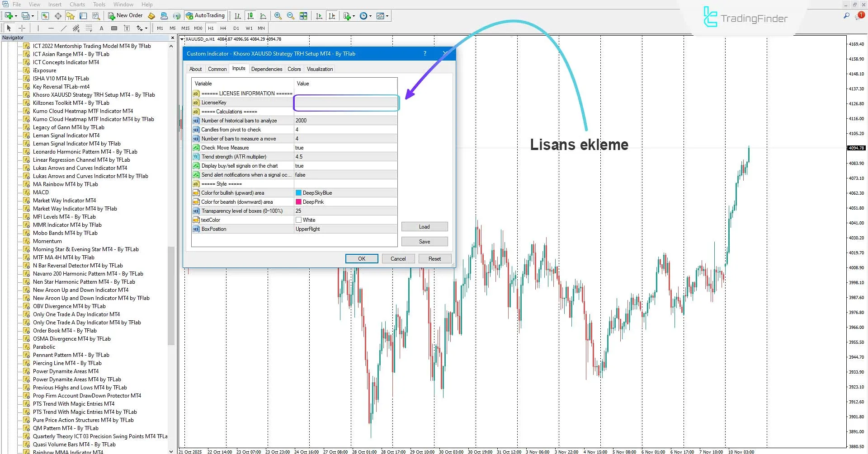Enable alert notifications when signal occurs

[x=346, y=175]
